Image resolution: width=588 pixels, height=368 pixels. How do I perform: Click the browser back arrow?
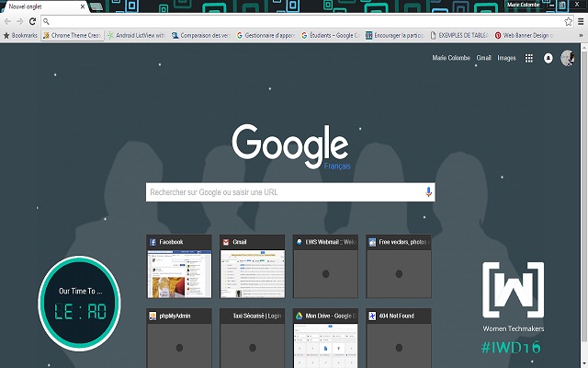[x=7, y=22]
